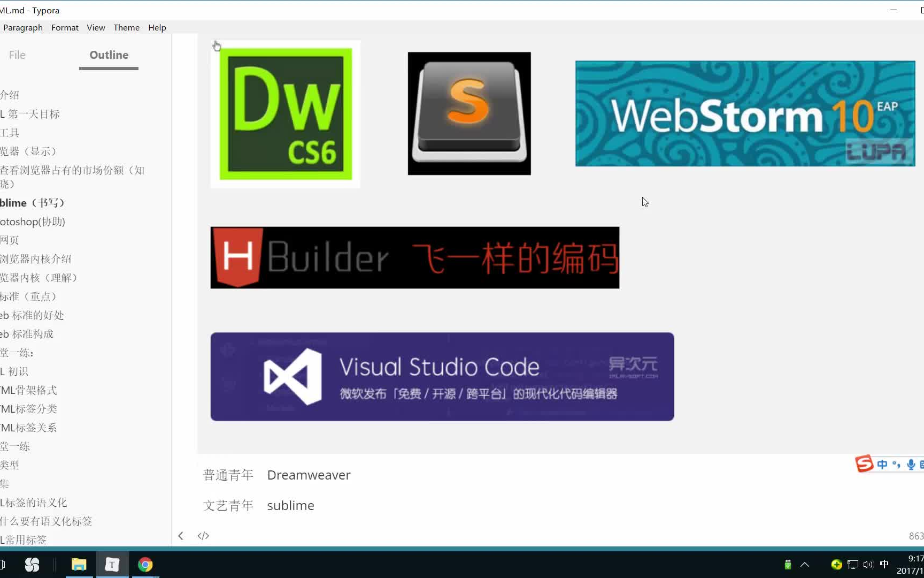Image resolution: width=924 pixels, height=578 pixels.
Task: Minimize the Typora window
Action: [x=894, y=10]
